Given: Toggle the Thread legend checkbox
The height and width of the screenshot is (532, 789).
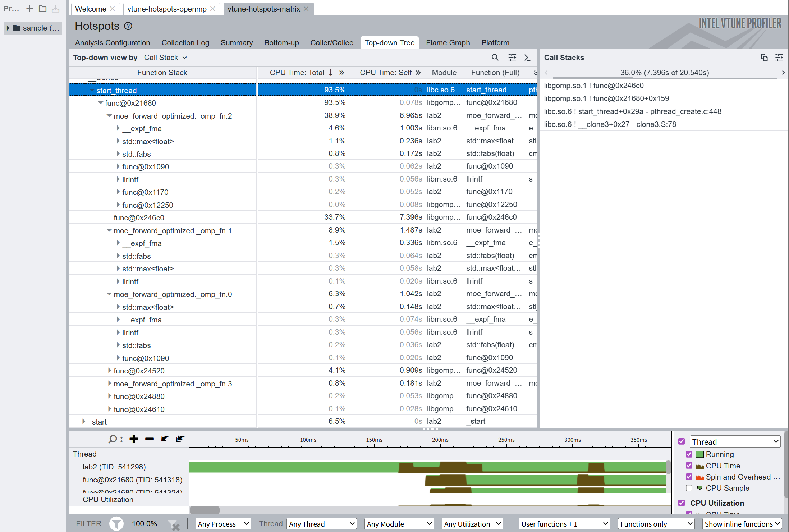Looking at the screenshot, I should coord(682,441).
